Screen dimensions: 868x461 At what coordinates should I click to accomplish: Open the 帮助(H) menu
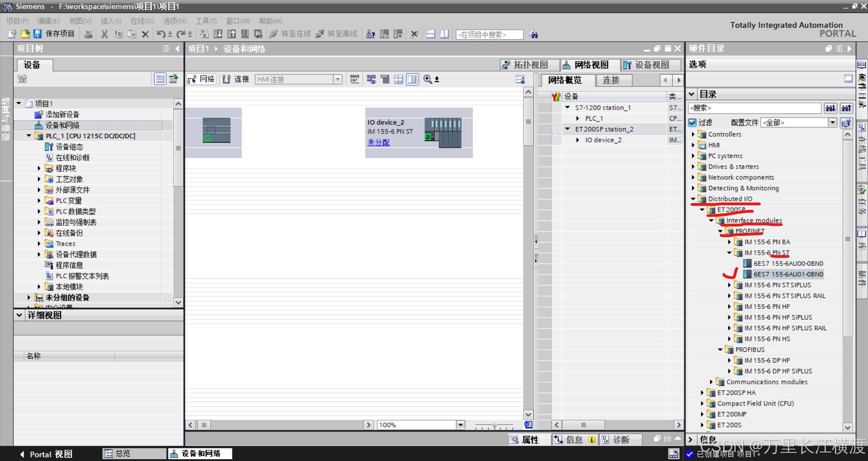tap(270, 21)
